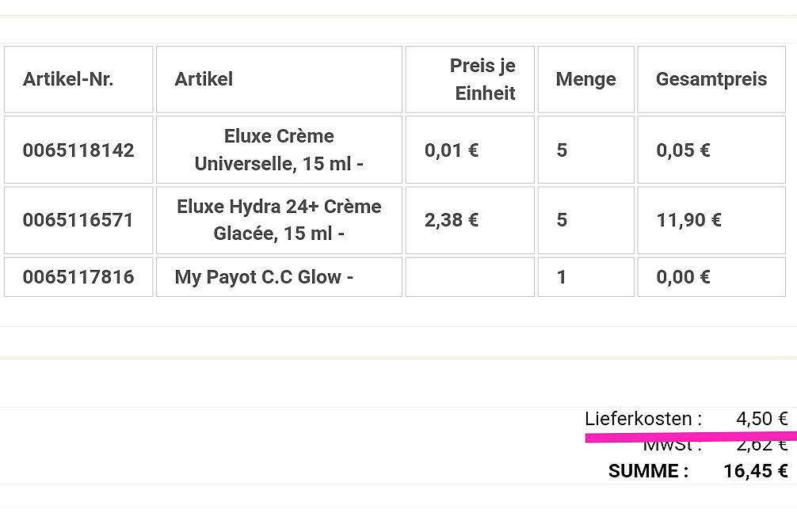Click article number 0065116571

[78, 220]
